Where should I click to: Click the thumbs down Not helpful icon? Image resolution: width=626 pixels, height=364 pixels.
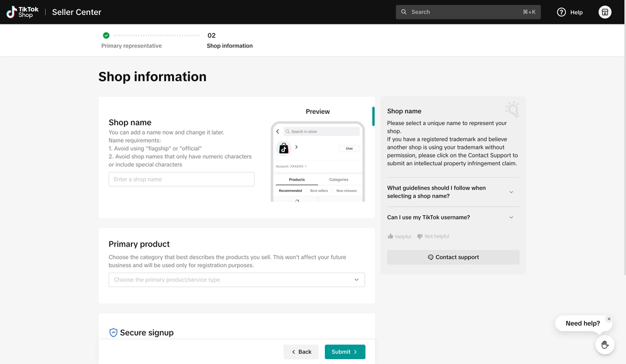coord(419,236)
